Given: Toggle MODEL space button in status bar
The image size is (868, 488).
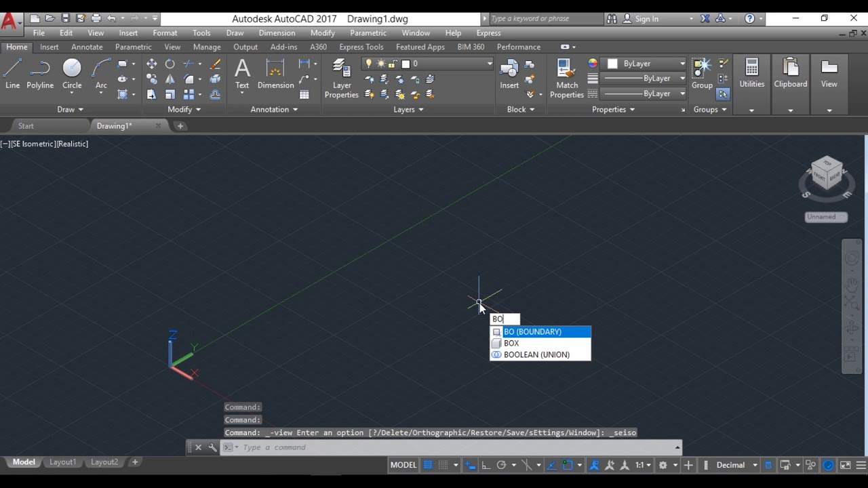Looking at the screenshot, I should 403,465.
